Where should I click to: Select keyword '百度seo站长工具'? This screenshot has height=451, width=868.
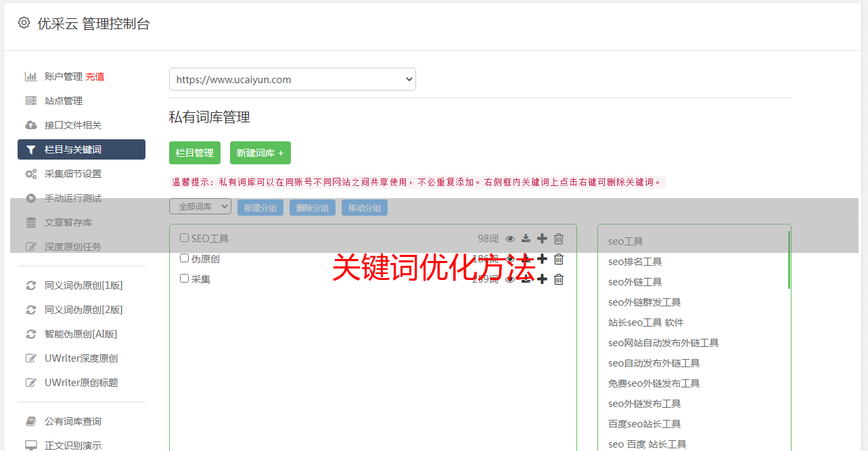point(645,424)
